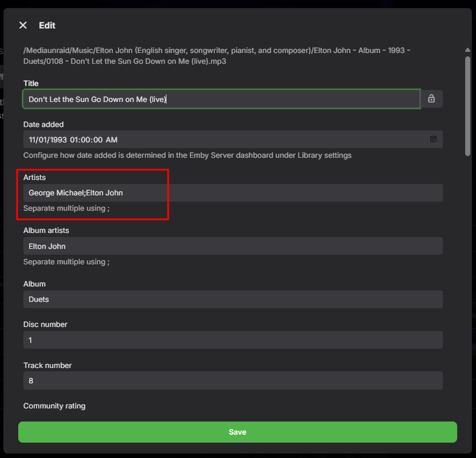This screenshot has width=476, height=458.
Task: Click the lock icon beside the Title field
Action: (x=432, y=99)
